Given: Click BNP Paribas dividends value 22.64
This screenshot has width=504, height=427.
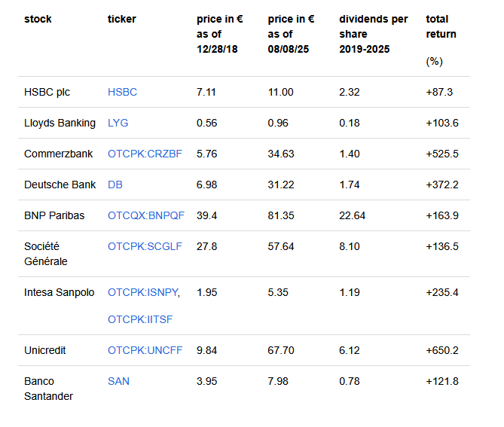Looking at the screenshot, I should pos(353,215).
